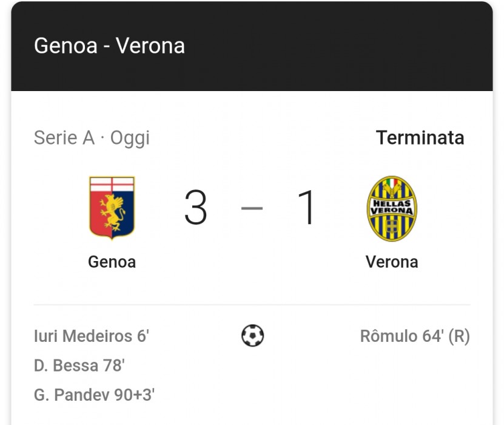Click the Oggi date label
The height and width of the screenshot is (425, 504).
tap(130, 138)
